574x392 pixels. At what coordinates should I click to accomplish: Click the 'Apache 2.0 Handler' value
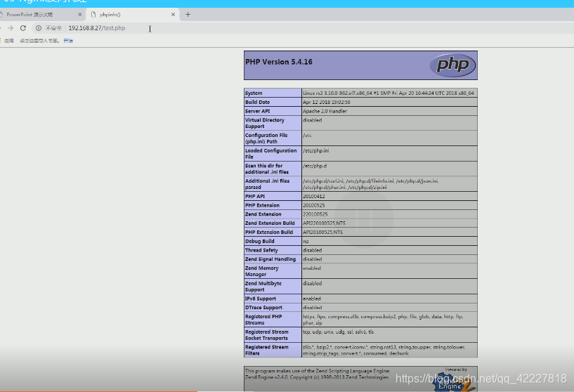click(325, 111)
